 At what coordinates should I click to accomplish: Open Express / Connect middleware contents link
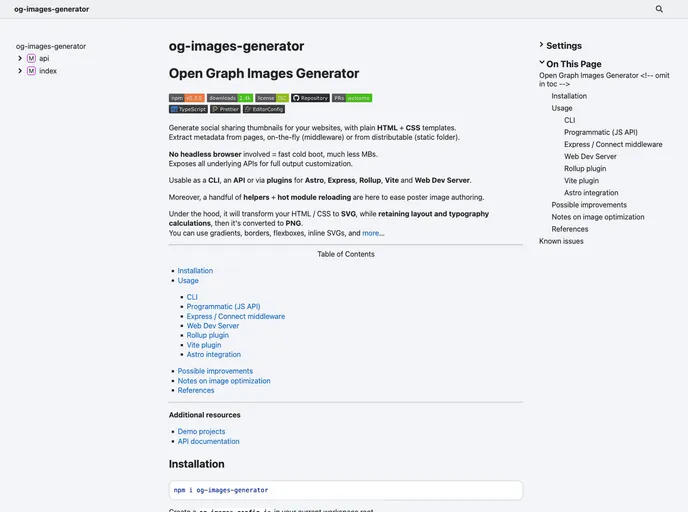pos(236,316)
